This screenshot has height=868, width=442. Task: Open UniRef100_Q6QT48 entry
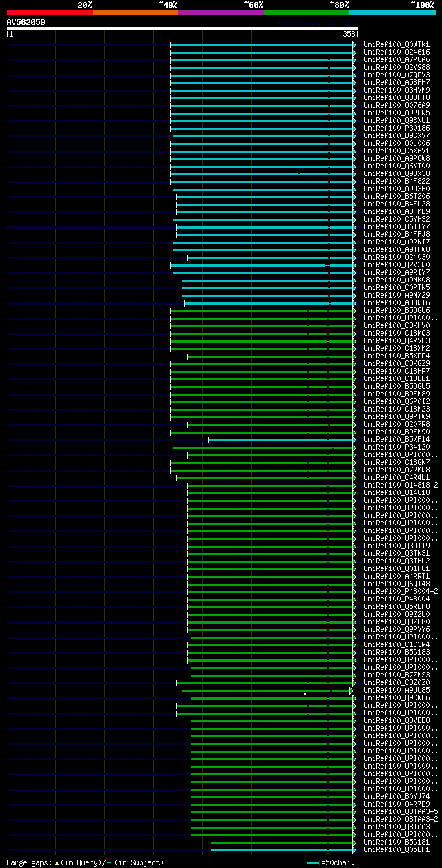tap(396, 584)
